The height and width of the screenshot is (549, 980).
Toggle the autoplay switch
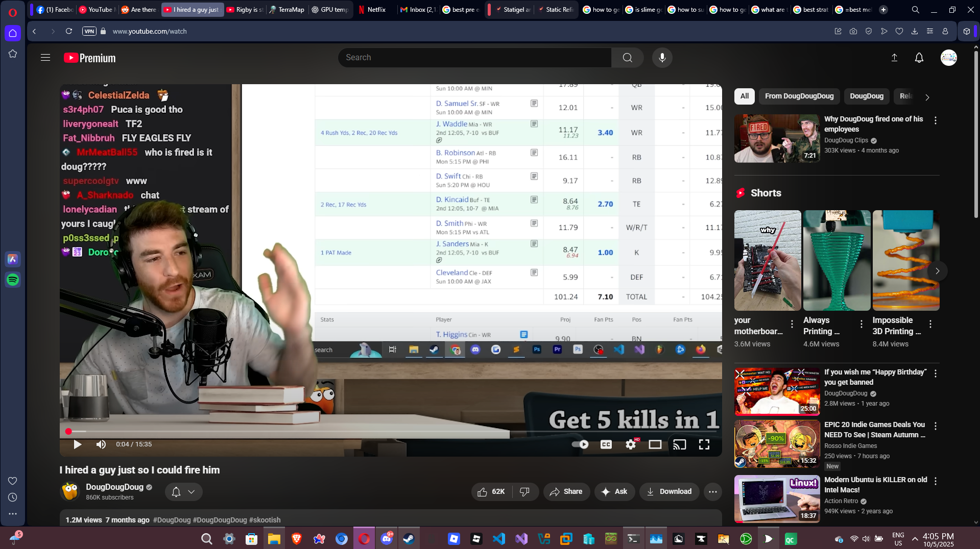click(580, 444)
